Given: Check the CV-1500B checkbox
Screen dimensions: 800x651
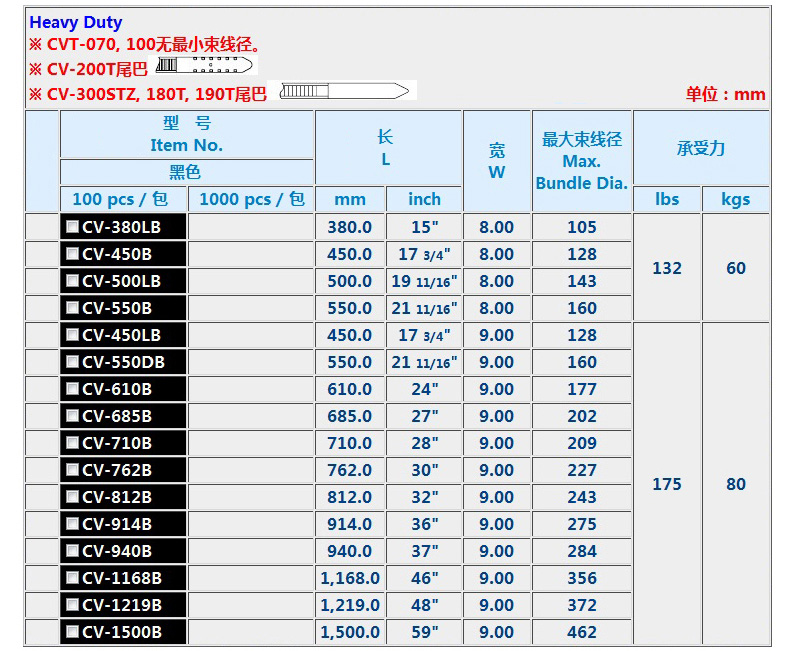Looking at the screenshot, I should [72, 632].
